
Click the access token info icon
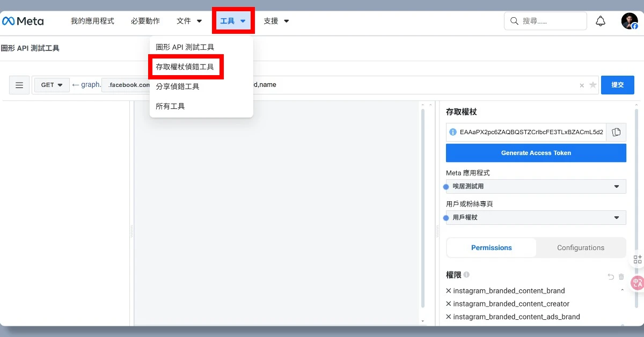coord(453,132)
